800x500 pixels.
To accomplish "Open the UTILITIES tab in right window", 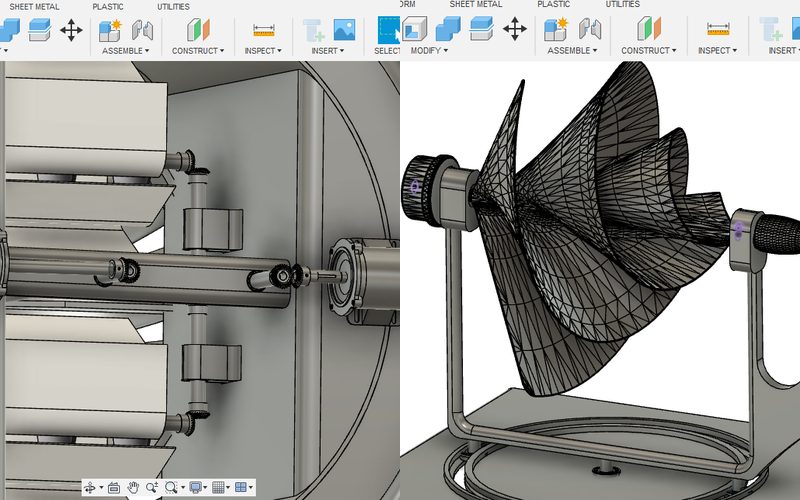I will (622, 4).
